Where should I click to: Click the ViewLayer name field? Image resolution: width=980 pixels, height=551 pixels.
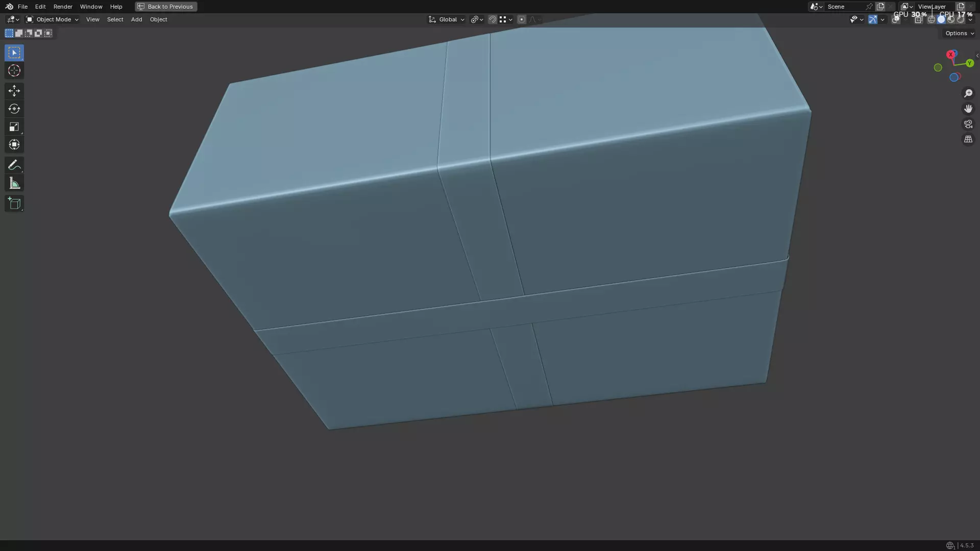[934, 7]
